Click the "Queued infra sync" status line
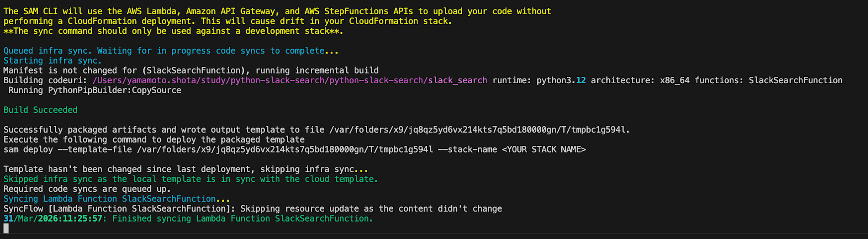This screenshot has height=239, width=868. (x=171, y=51)
